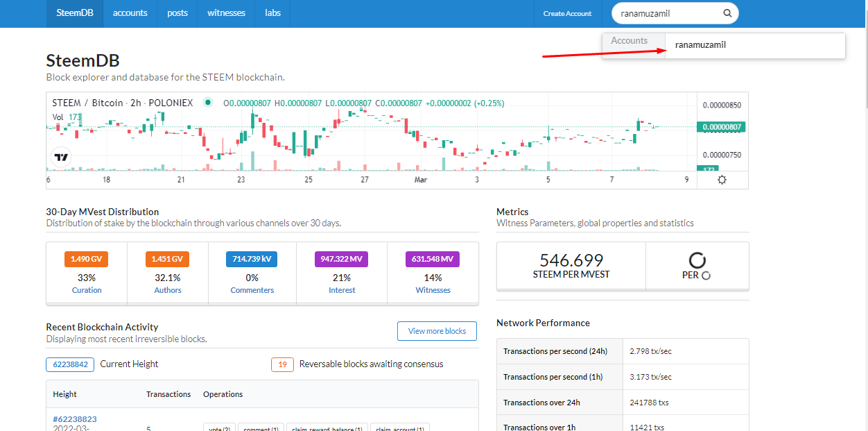The height and width of the screenshot is (431, 868).
Task: Click the search magnifier icon
Action: click(x=727, y=13)
